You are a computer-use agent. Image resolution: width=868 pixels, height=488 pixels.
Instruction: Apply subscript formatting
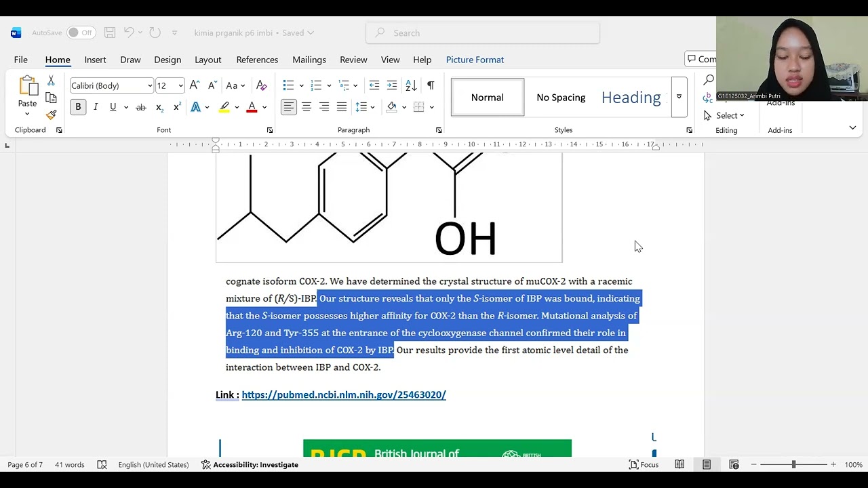point(159,107)
